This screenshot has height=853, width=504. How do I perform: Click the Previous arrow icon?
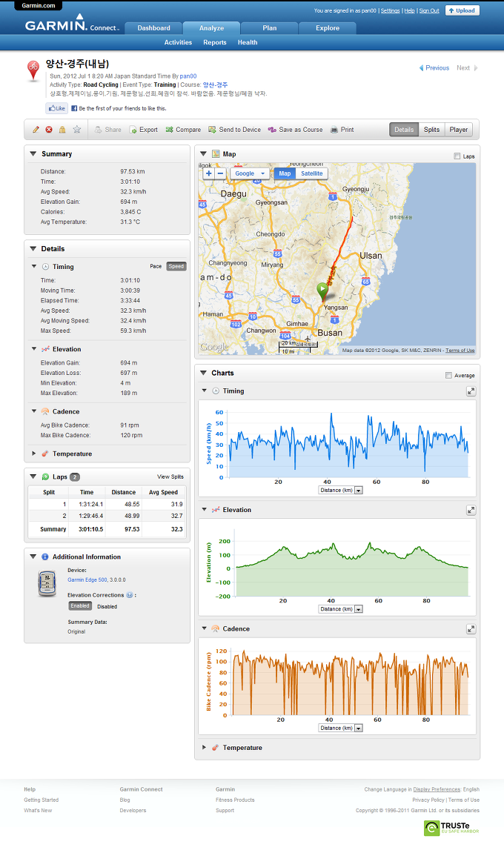point(421,68)
